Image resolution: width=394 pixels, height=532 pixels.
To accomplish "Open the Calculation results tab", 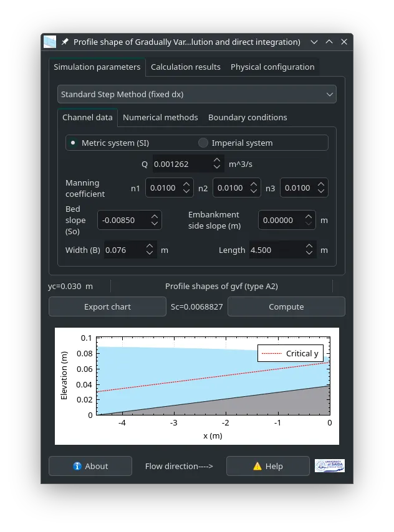I will pyautogui.click(x=186, y=67).
